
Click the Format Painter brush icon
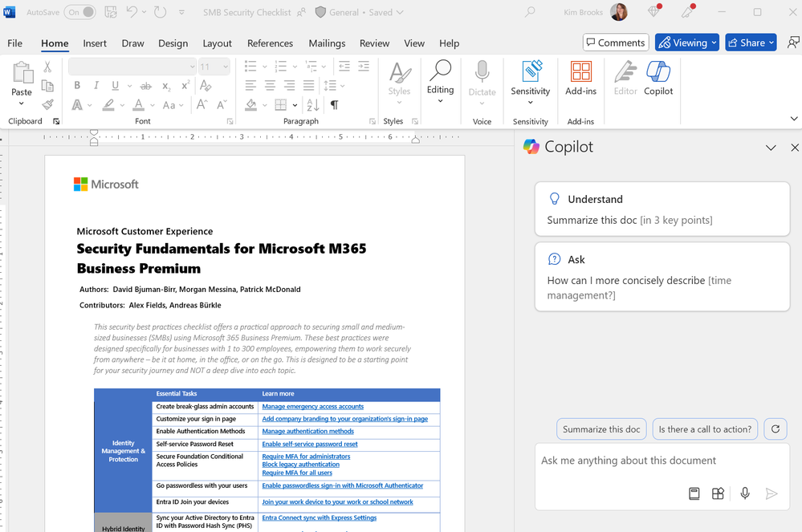pyautogui.click(x=47, y=105)
